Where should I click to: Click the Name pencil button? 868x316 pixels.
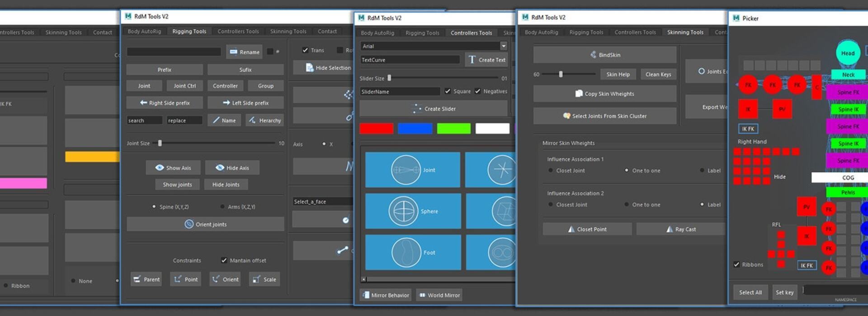click(224, 121)
